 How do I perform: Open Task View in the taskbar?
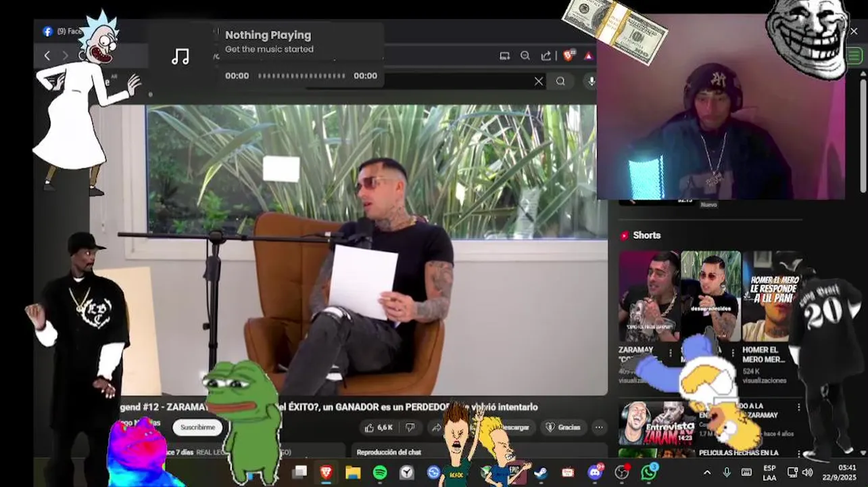(299, 472)
